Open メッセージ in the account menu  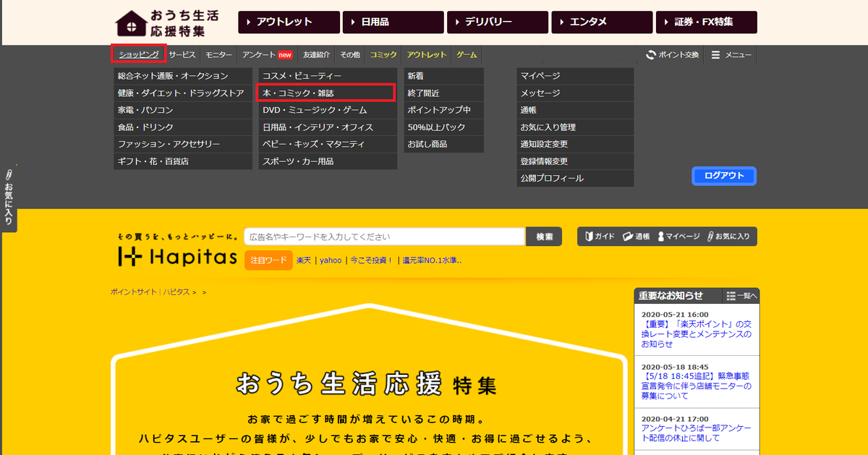click(x=575, y=93)
